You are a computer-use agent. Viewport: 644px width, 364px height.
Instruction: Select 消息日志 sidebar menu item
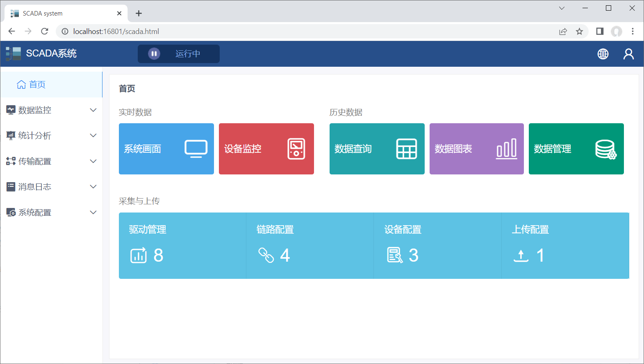tap(51, 187)
